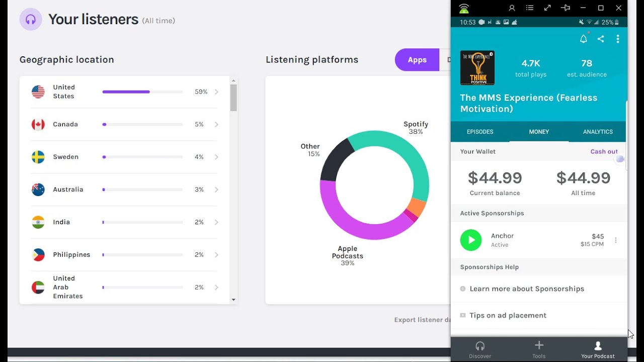Expand the India row chevron
Image resolution: width=644 pixels, height=362 pixels.
216,222
